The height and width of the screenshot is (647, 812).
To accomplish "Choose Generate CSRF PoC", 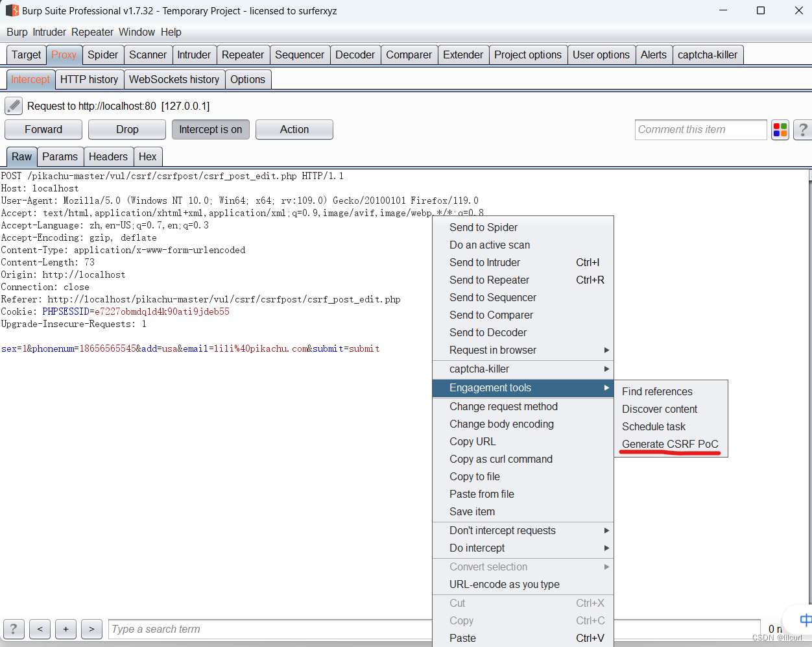I will click(671, 444).
